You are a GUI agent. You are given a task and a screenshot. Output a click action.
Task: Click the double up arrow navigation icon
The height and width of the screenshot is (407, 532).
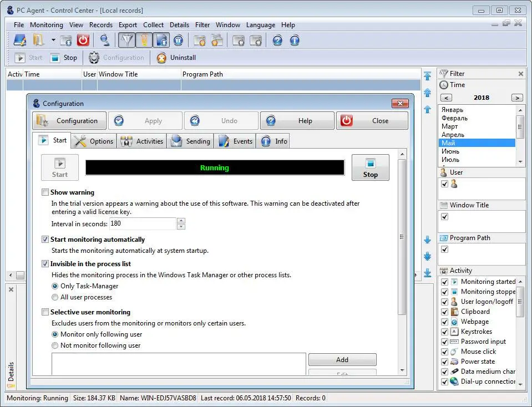click(428, 92)
